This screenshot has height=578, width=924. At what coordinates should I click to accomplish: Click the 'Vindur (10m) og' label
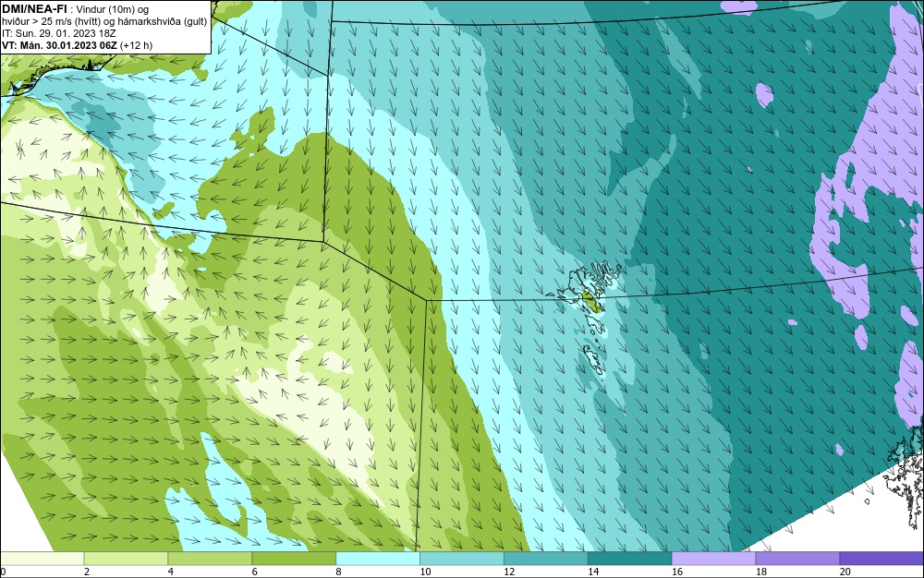click(x=113, y=9)
